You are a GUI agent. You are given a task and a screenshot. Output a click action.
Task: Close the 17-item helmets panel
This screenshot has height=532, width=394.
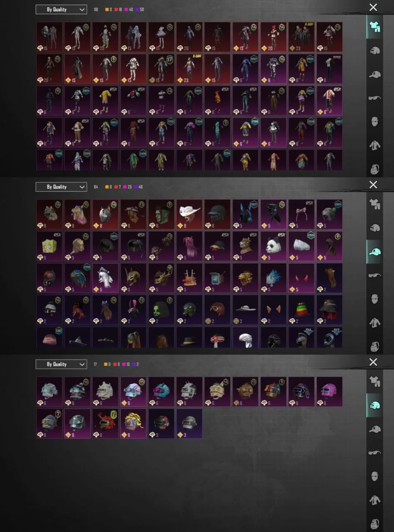(373, 362)
